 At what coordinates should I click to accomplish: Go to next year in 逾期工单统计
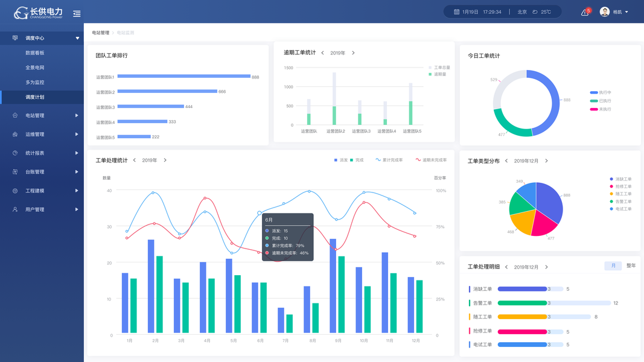pos(353,53)
